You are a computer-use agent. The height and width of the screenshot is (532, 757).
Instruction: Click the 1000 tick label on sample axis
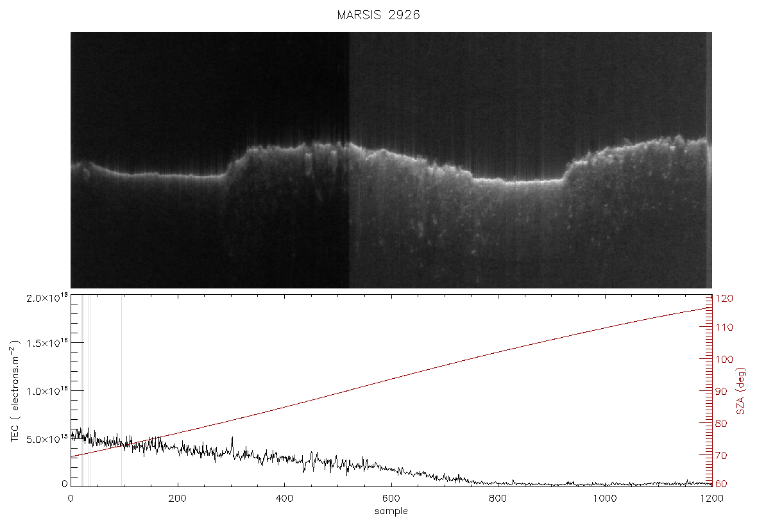604,498
